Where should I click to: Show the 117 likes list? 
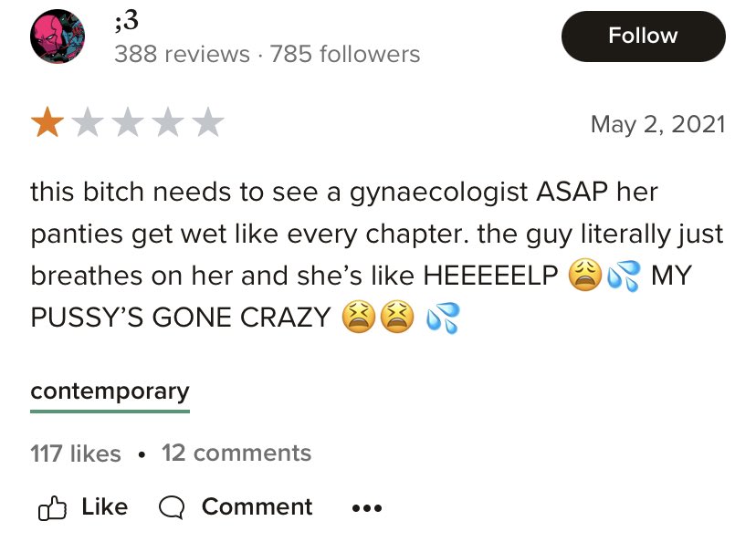(75, 453)
